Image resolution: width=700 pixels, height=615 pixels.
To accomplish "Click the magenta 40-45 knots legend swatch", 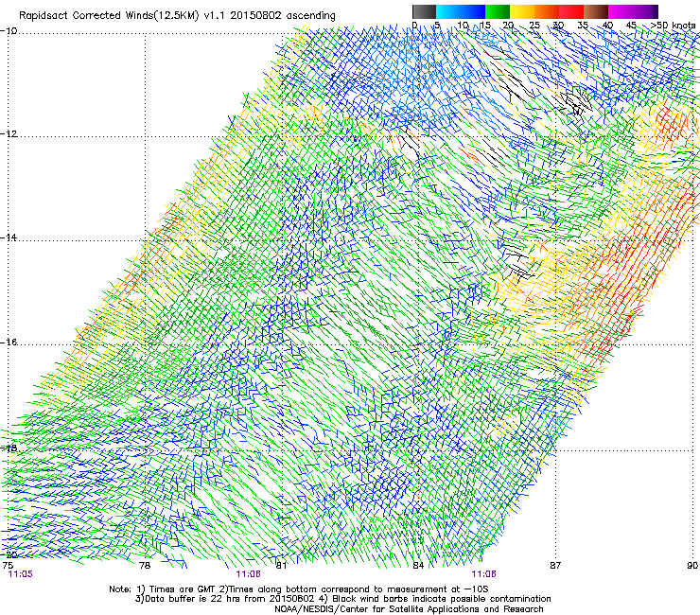I will (x=621, y=11).
